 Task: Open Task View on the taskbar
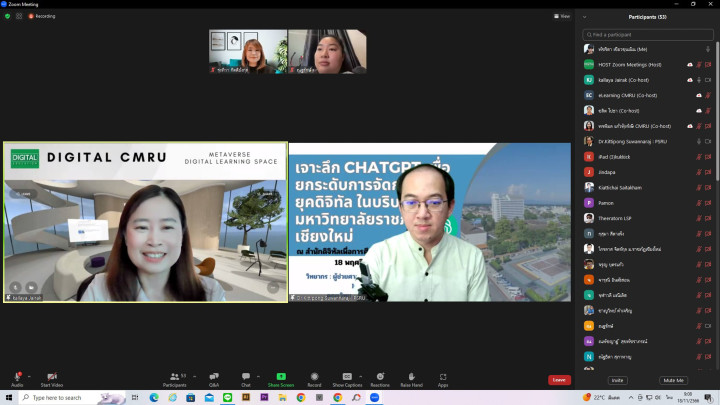pyautogui.click(x=135, y=398)
